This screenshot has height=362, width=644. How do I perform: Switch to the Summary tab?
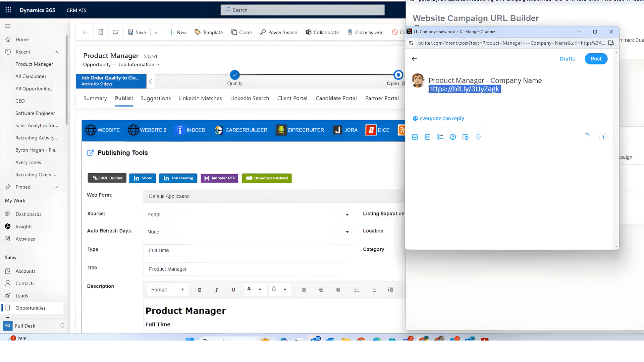[95, 98]
